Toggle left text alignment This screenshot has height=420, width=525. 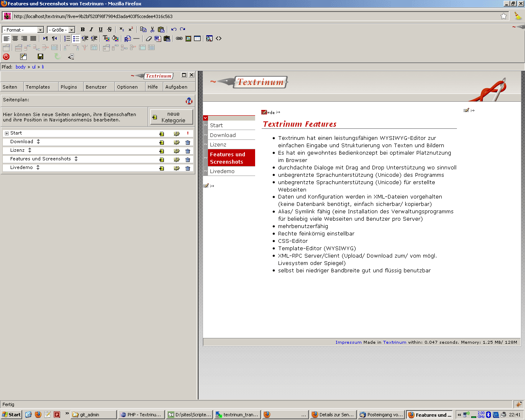[x=6, y=39]
